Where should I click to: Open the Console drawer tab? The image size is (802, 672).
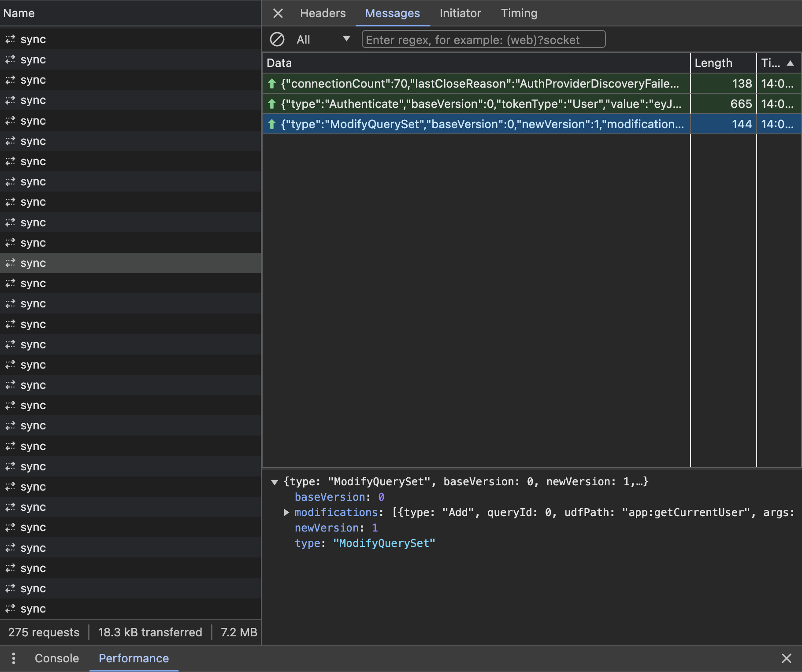(57, 658)
